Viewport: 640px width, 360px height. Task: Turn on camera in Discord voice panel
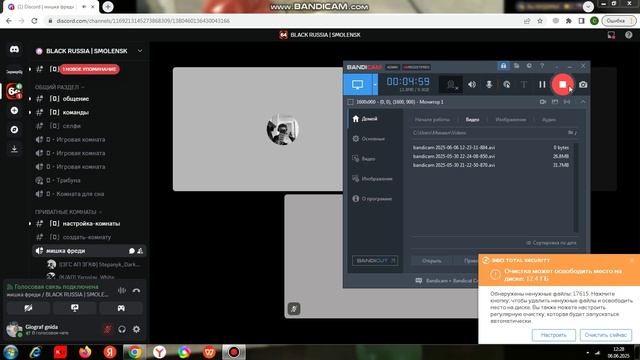28,308
